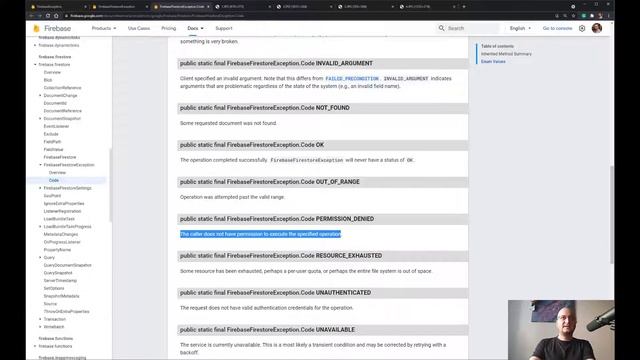
Task: Click the highlighted PERMISSION_DENIED description text
Action: click(260, 234)
